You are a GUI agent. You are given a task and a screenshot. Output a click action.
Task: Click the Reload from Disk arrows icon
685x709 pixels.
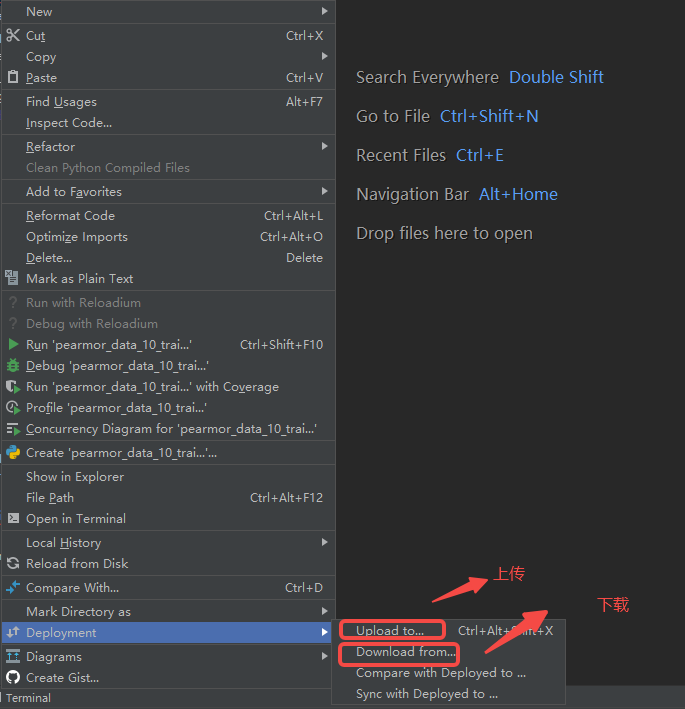point(13,563)
